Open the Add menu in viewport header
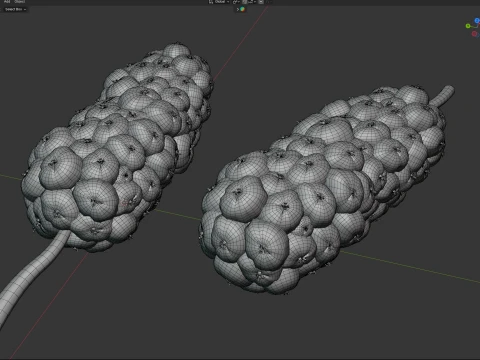 pyautogui.click(x=6, y=1)
